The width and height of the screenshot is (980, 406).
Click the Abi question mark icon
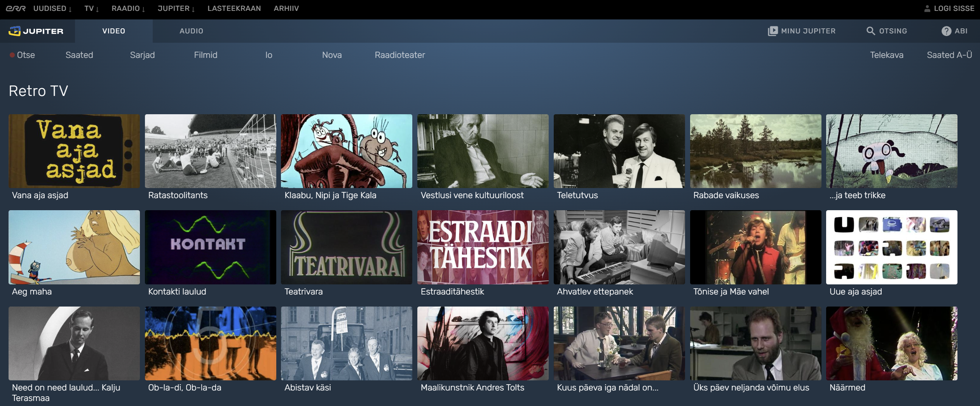coord(946,31)
